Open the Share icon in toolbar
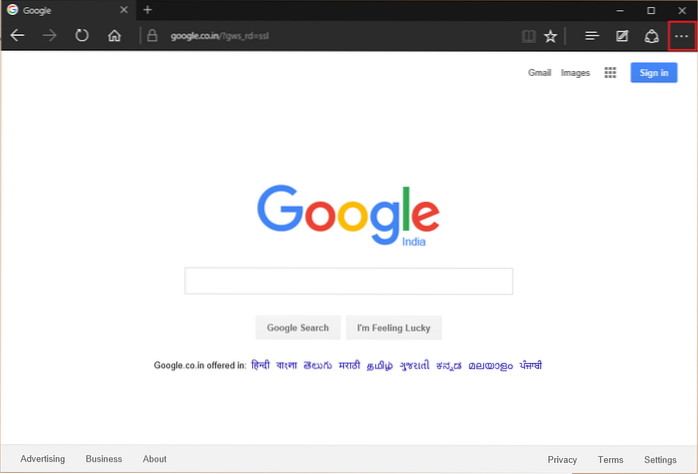Screen dimensions: 698x474 point(651,36)
